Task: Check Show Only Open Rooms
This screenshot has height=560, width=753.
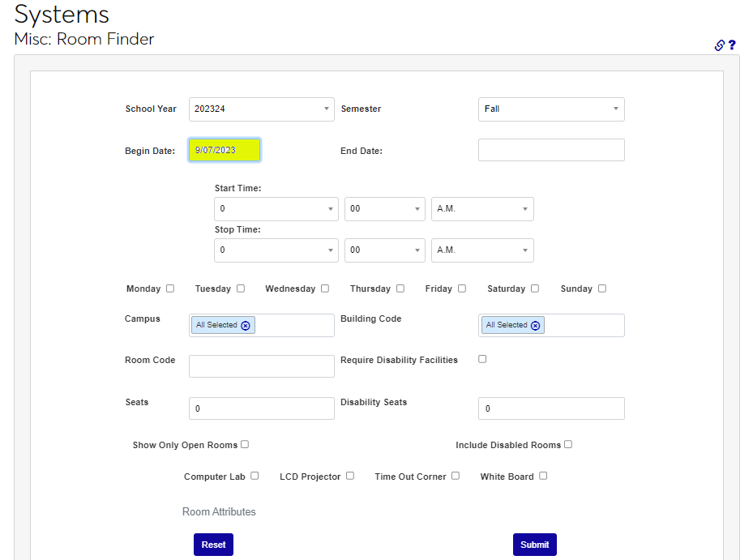Action: click(x=245, y=444)
